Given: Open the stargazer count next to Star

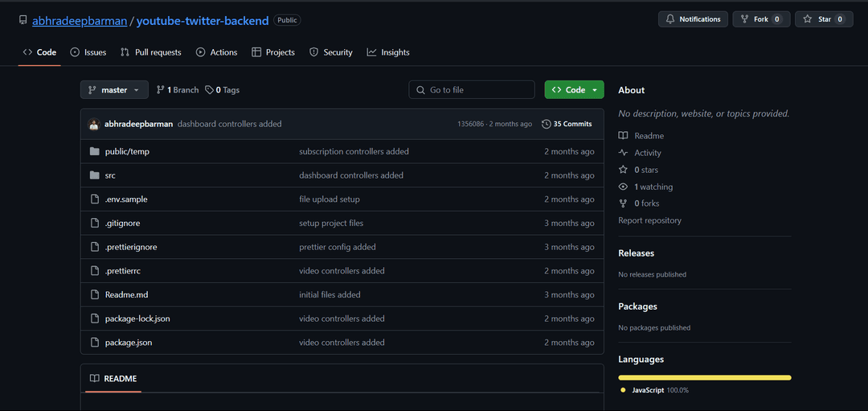Looking at the screenshot, I should click(x=840, y=19).
